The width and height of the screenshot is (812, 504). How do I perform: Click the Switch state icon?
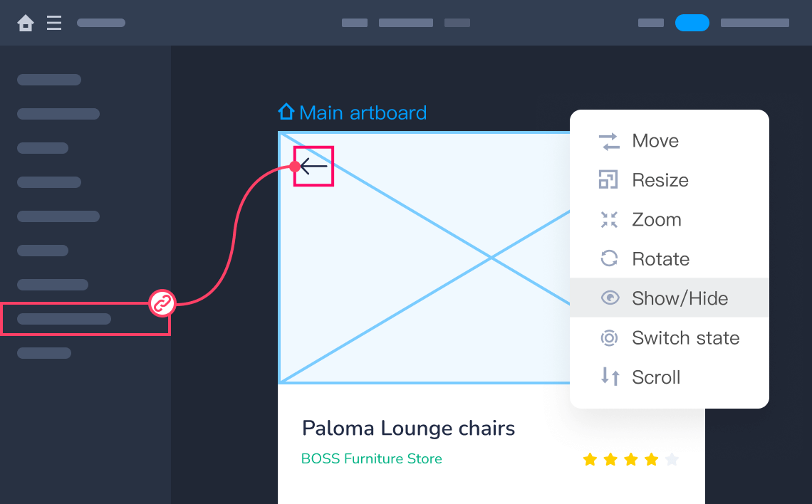[609, 337]
